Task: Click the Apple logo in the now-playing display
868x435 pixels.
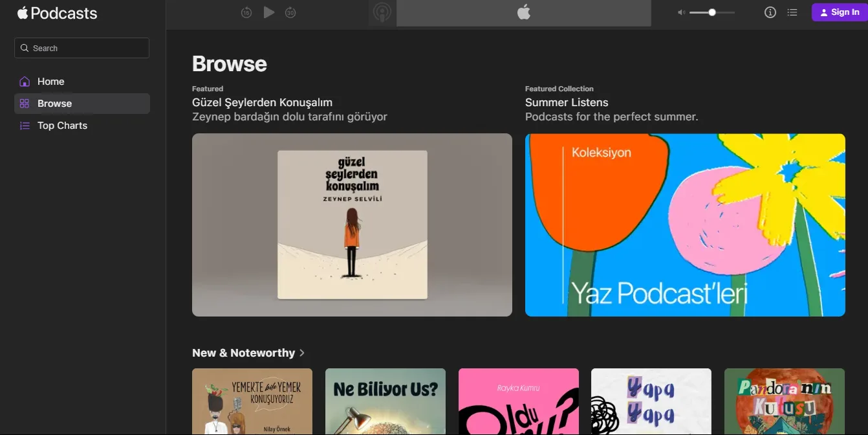Action: pos(524,12)
